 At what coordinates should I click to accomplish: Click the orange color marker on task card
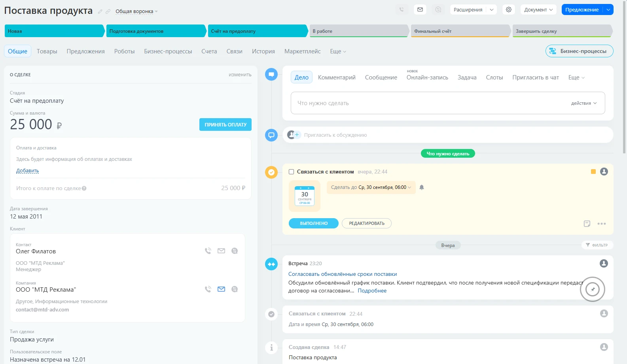click(x=593, y=172)
